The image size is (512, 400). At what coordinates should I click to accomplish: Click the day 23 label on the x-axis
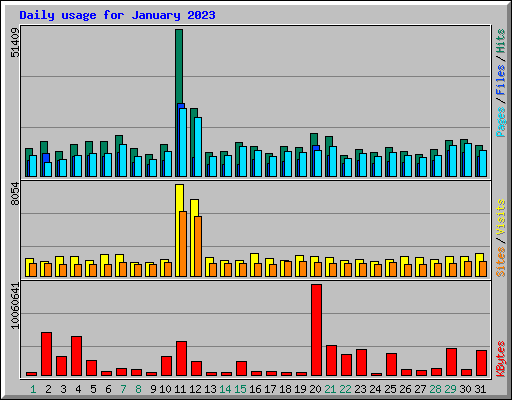[x=360, y=389]
